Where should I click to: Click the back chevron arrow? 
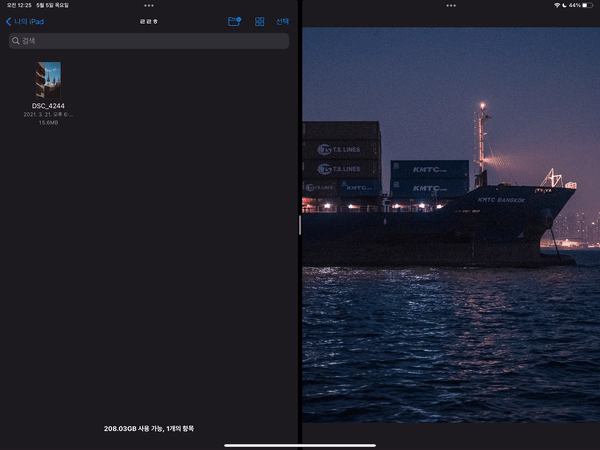pyautogui.click(x=8, y=21)
